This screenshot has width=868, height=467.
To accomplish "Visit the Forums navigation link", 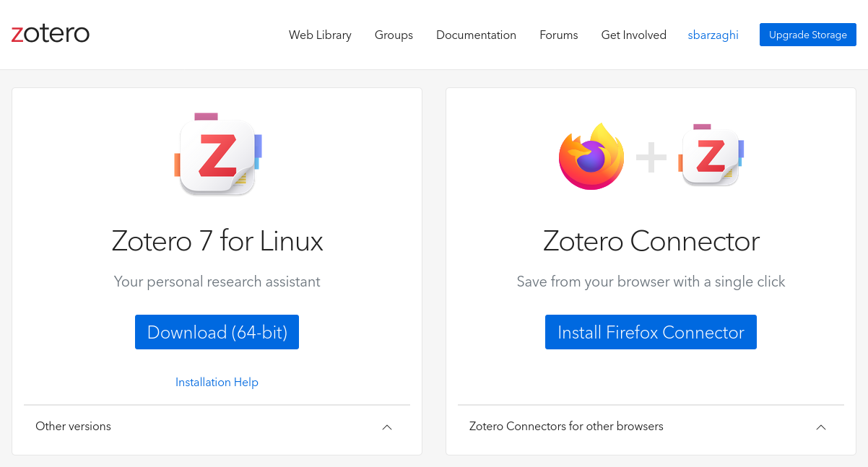I will (558, 35).
